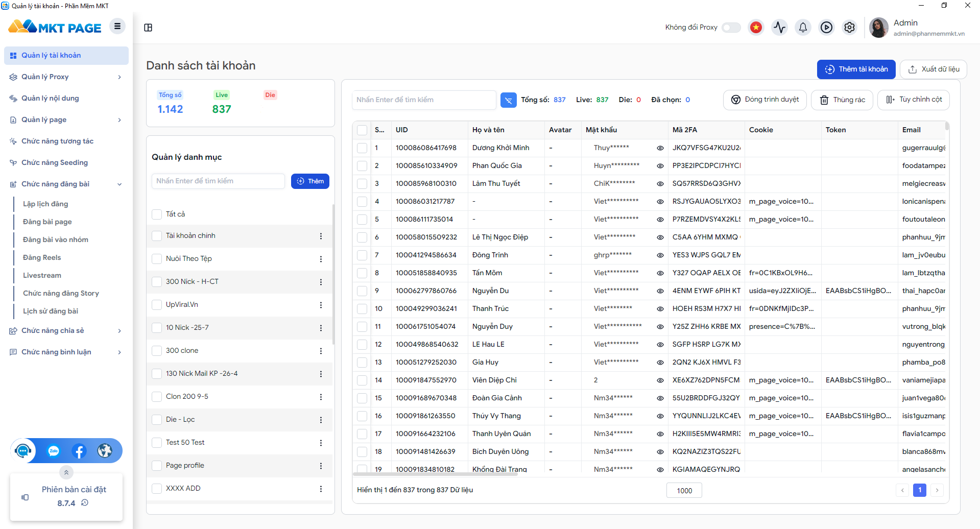Collapse the contact bar with double-chevron icon

click(66, 472)
